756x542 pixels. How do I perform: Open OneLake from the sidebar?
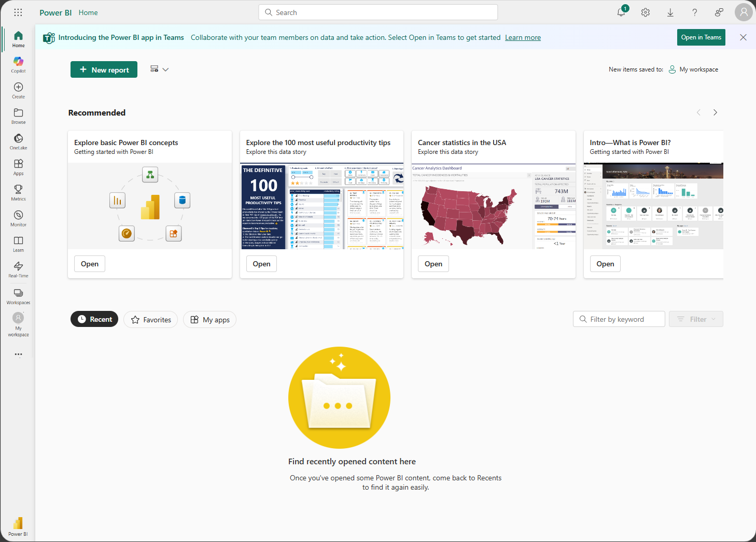pyautogui.click(x=18, y=141)
